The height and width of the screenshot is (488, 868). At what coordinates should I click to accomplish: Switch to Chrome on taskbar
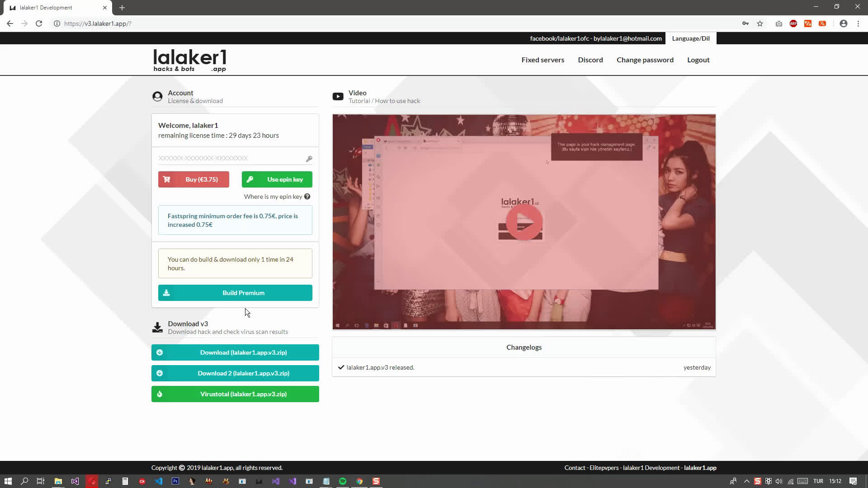tap(359, 481)
